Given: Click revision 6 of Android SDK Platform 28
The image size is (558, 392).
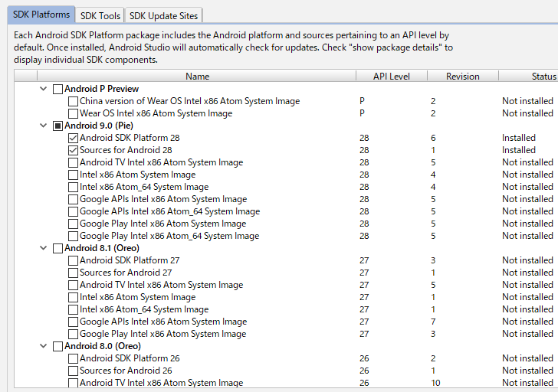Looking at the screenshot, I should click(x=433, y=138).
